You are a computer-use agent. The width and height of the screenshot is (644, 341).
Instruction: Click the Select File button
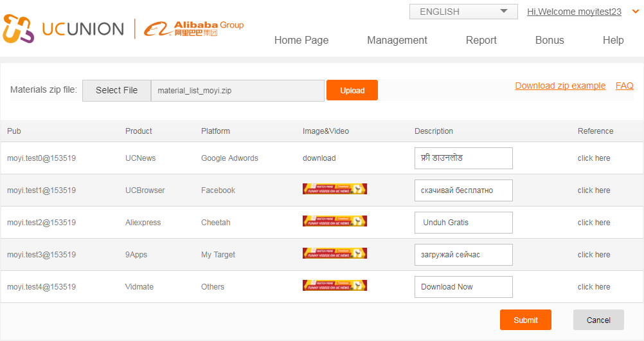click(116, 91)
